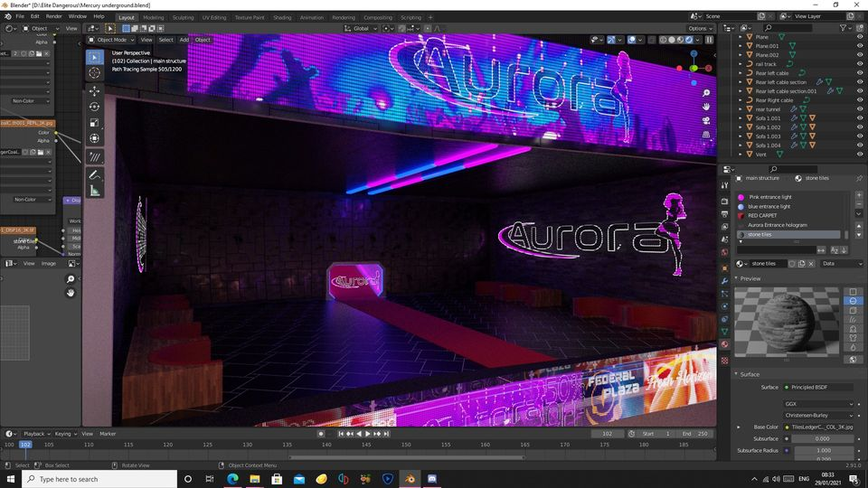
Task: Expand Sofa 1.002 tree entry
Action: (x=741, y=127)
